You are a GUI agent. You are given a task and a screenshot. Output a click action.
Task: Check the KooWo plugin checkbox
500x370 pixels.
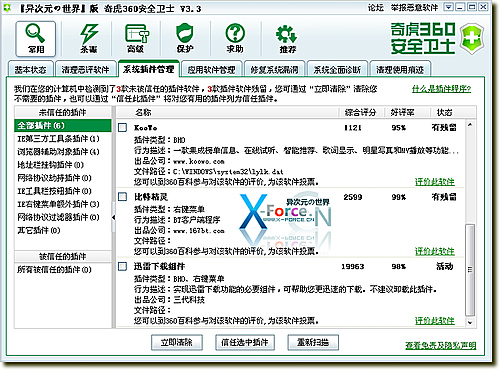point(123,127)
